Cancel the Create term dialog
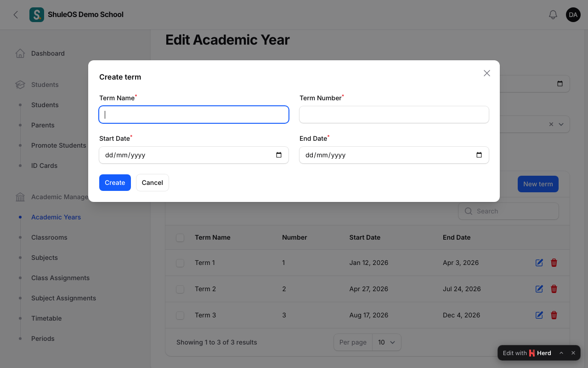Screen dimensions: 588x368 click(153, 183)
